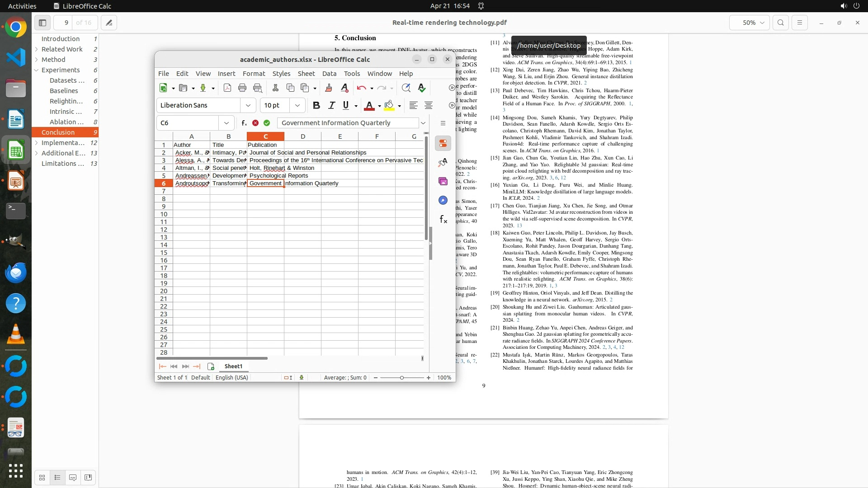Select Sheet1 tab
868x488 pixels.
tap(233, 366)
